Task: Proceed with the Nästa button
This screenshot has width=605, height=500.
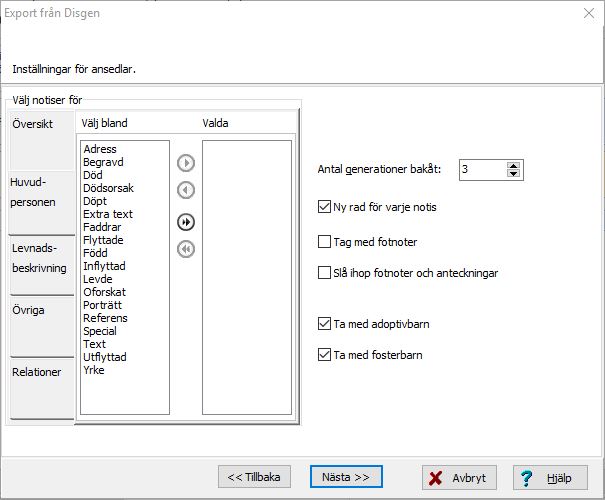Action: coord(346,477)
